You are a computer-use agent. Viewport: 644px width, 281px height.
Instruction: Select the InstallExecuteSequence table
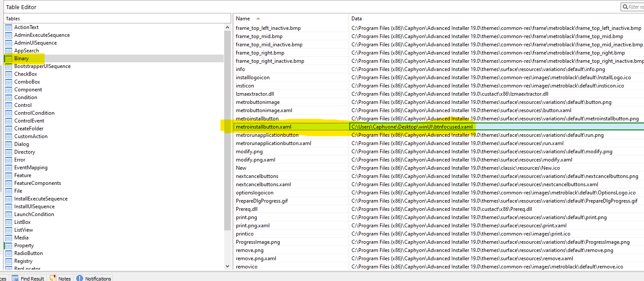(41, 199)
